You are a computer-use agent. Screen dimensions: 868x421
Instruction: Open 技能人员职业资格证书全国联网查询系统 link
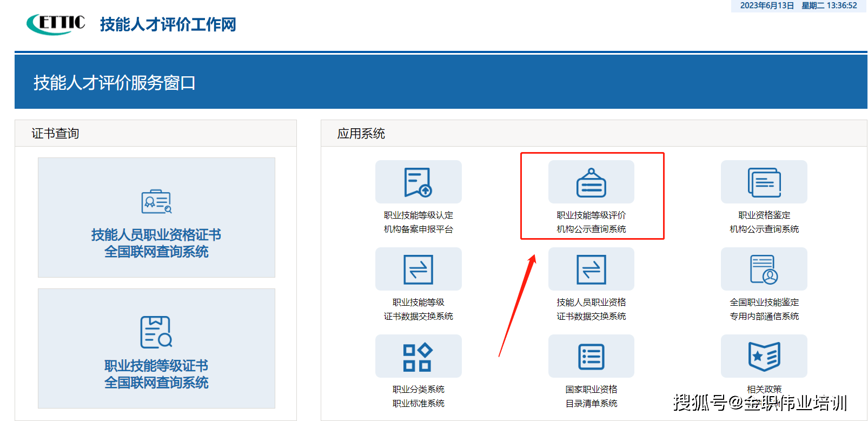tap(156, 243)
